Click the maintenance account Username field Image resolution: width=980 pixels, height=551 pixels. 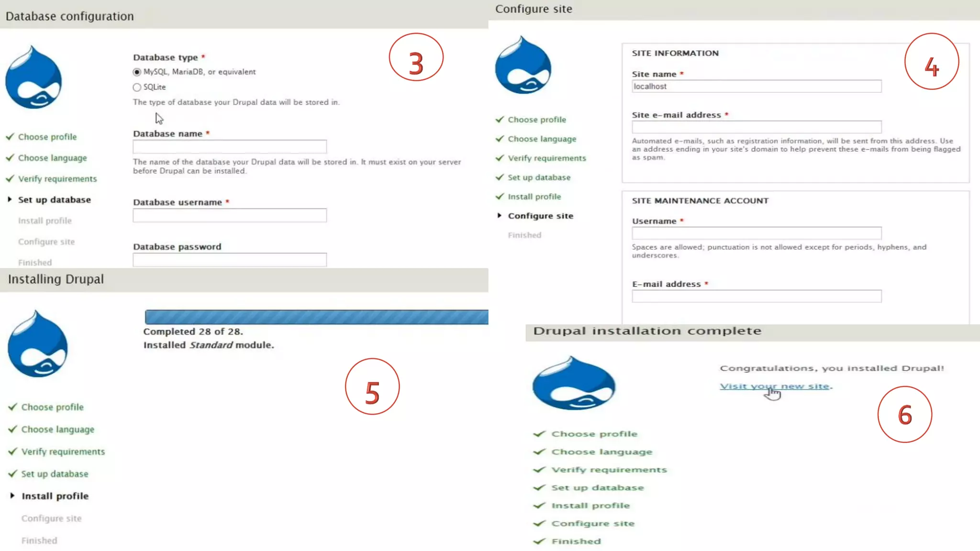tap(756, 233)
